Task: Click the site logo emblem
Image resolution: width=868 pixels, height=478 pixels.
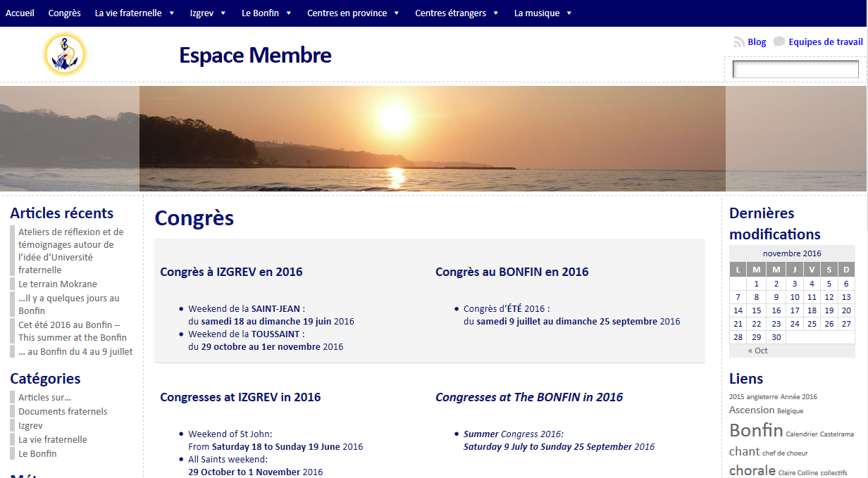Action: click(64, 54)
